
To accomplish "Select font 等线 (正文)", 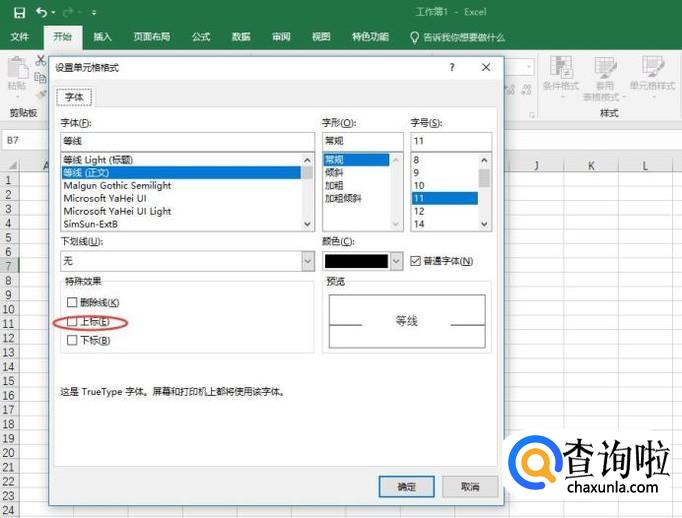I will [181, 173].
